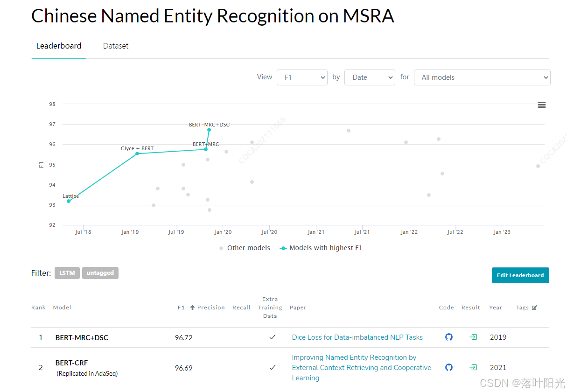
Task: Click '(Replicated in AdaSeq)' text
Action: (x=87, y=374)
